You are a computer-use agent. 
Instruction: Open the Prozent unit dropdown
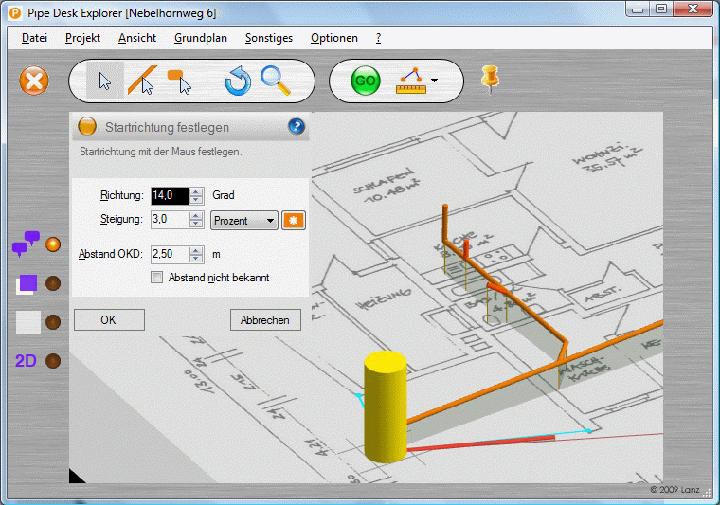click(x=244, y=220)
